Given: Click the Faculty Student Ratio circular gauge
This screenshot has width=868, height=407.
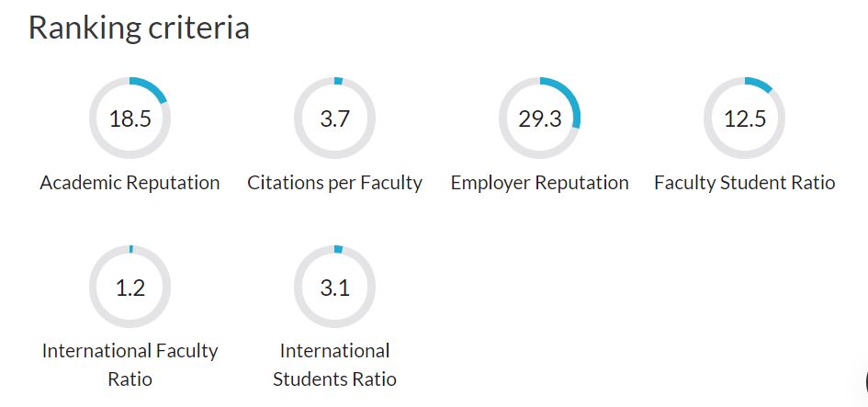Looking at the screenshot, I should point(745,118).
